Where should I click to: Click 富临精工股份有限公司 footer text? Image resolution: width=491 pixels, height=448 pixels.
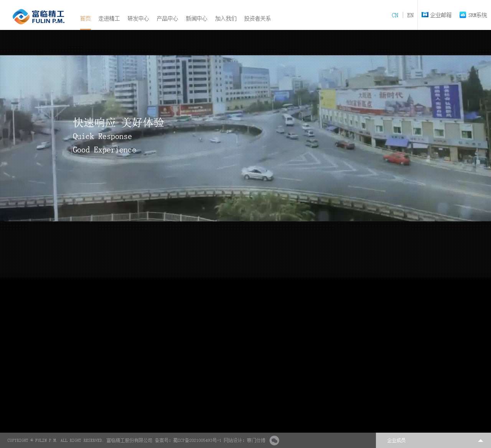tap(129, 440)
